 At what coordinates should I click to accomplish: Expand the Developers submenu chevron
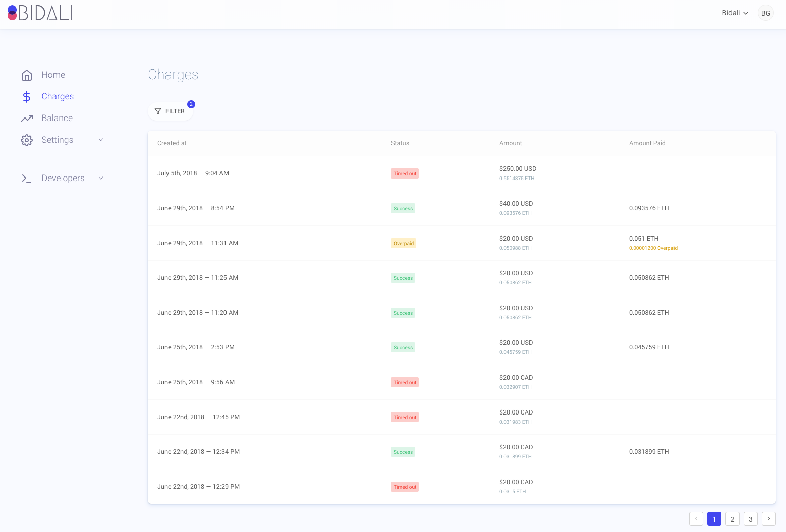[x=101, y=178]
